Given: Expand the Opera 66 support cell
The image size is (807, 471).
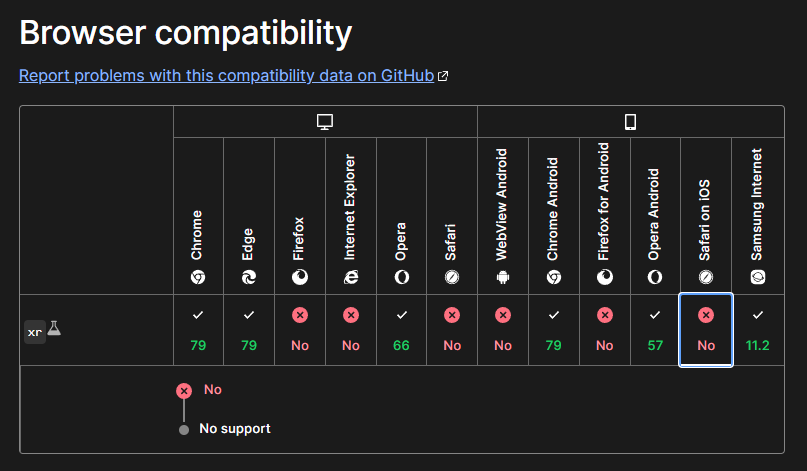Looking at the screenshot, I should pos(401,330).
